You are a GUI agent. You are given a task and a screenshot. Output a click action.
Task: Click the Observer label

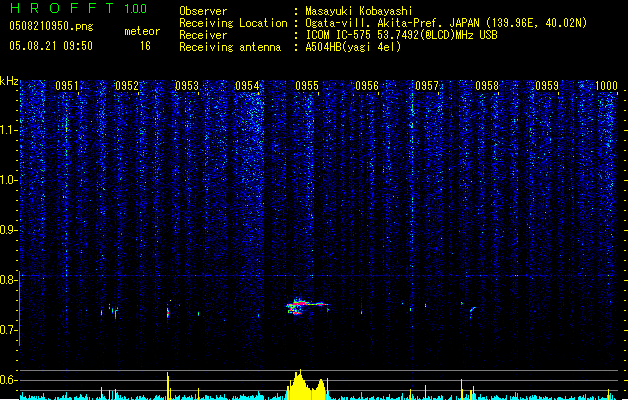203,11
